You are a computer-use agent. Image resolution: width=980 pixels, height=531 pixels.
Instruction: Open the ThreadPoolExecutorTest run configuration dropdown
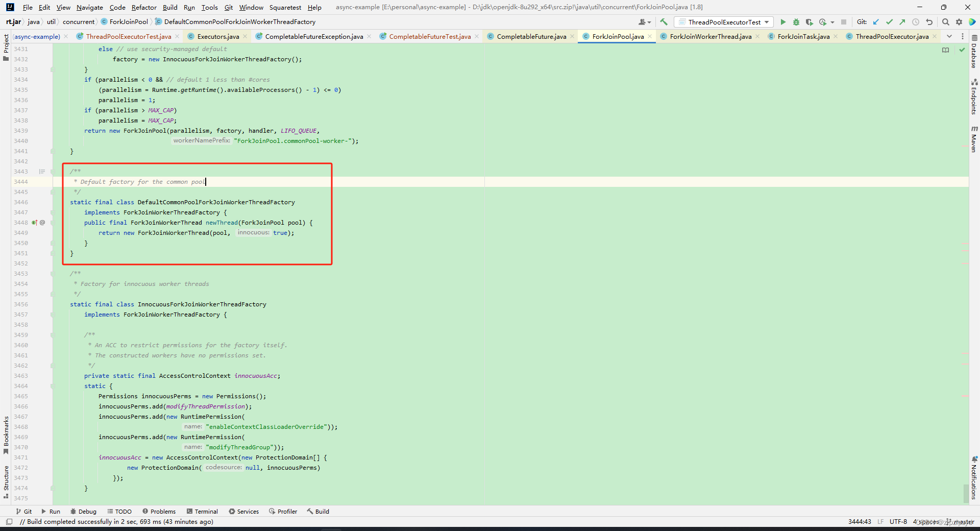pyautogui.click(x=723, y=22)
